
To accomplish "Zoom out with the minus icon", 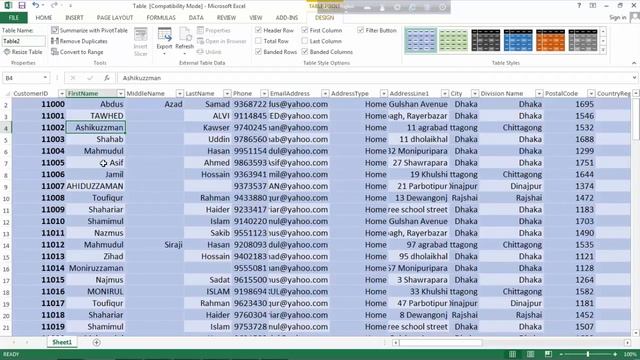I will pos(561,354).
